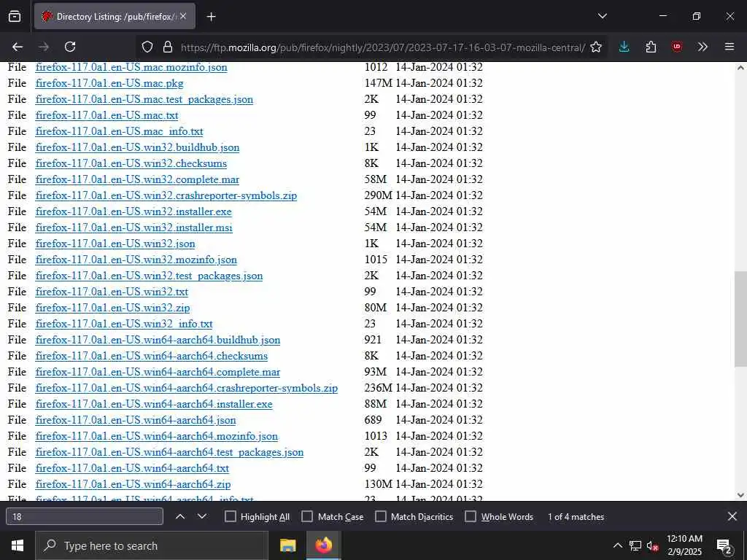Click scrollbar up arrow
747x560 pixels.
pyautogui.click(x=740, y=67)
